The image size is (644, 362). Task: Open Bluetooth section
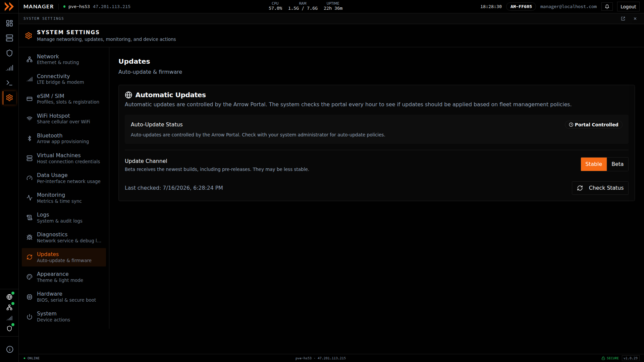(64, 138)
